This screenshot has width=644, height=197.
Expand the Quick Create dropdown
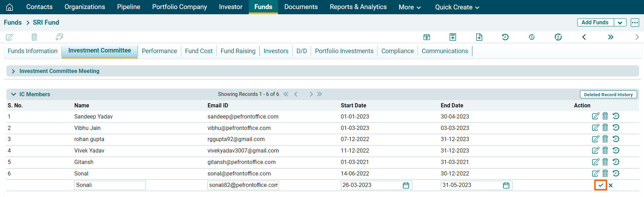point(457,7)
